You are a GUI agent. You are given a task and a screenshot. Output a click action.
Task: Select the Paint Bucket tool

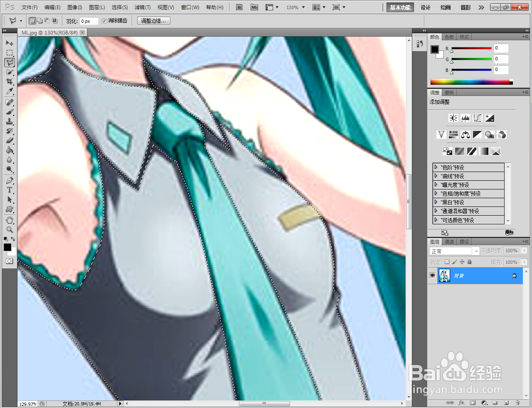(10, 150)
